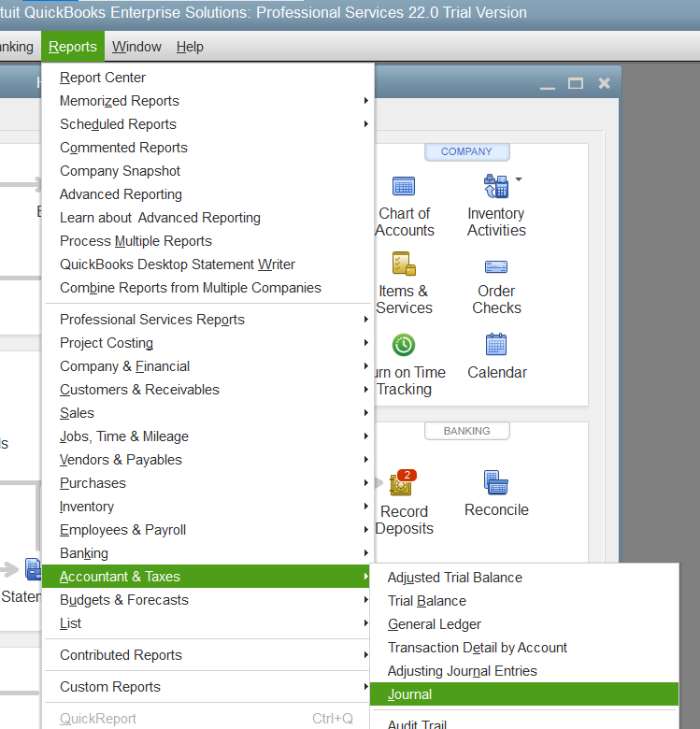Click the Inventory Activities icon
Image resolution: width=700 pixels, height=729 pixels.
click(x=494, y=187)
